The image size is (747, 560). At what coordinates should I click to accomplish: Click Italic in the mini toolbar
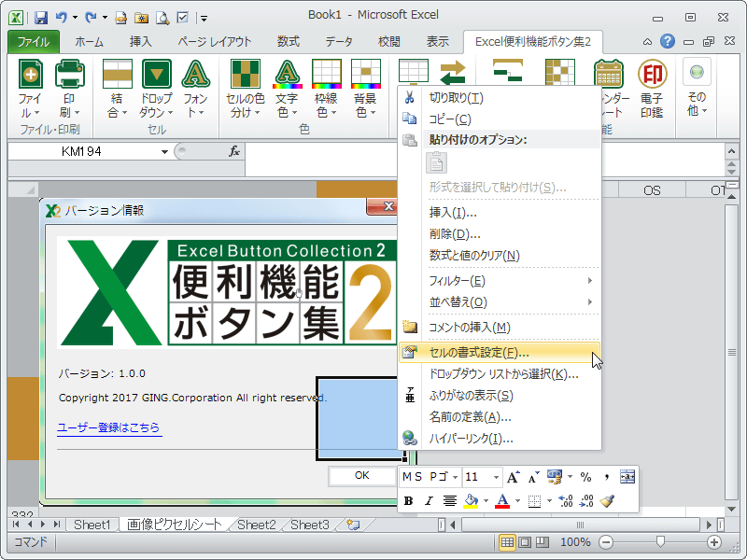point(429,501)
